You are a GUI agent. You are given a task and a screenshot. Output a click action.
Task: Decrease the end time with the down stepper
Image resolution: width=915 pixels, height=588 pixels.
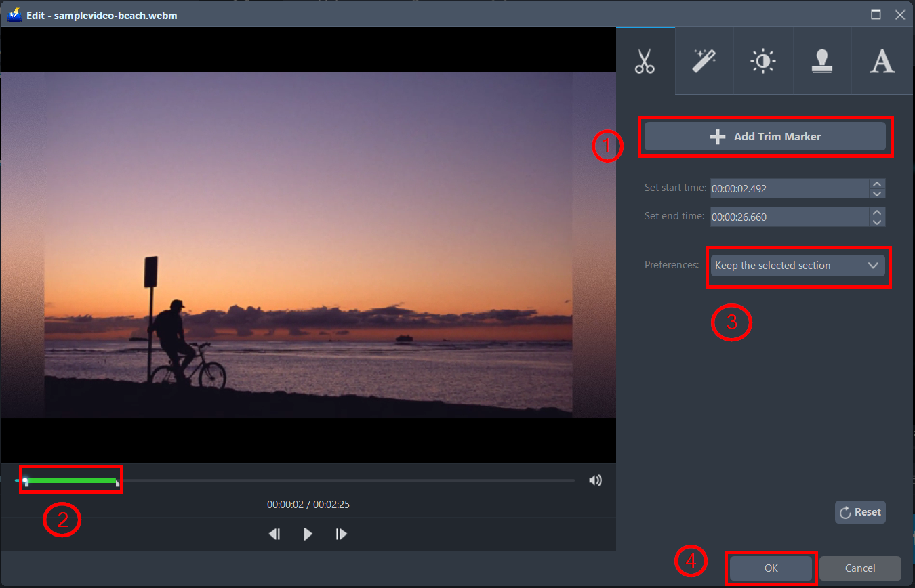(878, 221)
